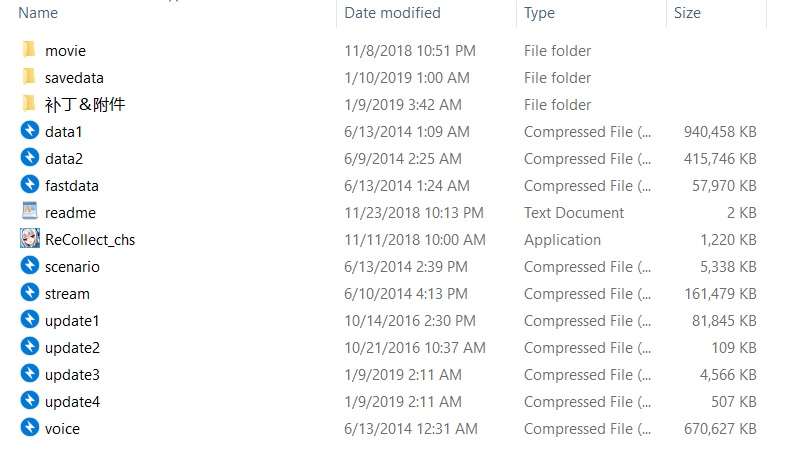Select the data1 compressed file icon
The height and width of the screenshot is (455, 805).
coord(29,131)
